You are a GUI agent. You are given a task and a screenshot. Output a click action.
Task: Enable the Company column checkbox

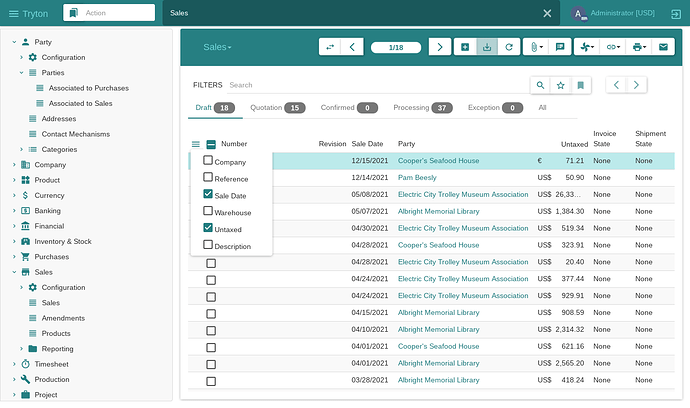208,160
